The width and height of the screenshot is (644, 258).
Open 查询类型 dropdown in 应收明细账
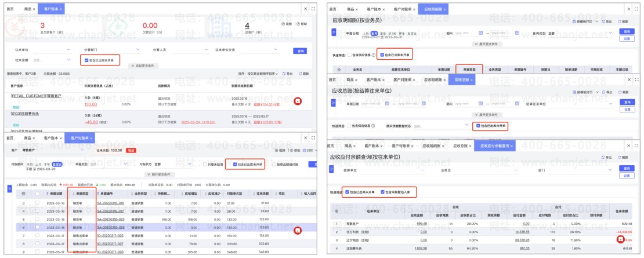coord(580,33)
